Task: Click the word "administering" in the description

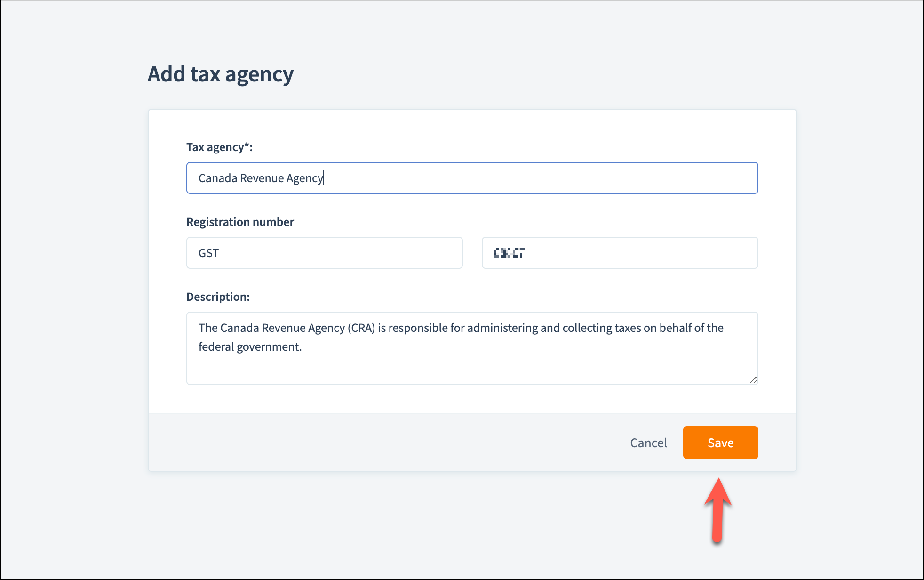Action: [502, 328]
